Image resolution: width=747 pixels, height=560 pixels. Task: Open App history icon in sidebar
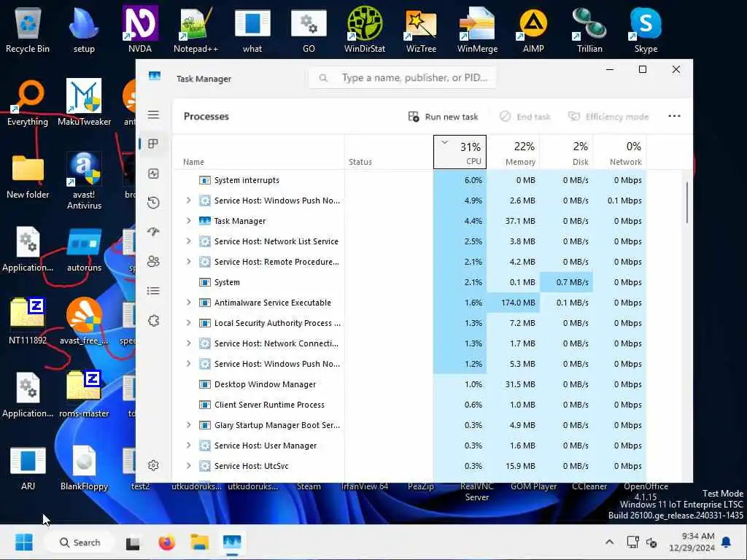pyautogui.click(x=153, y=203)
